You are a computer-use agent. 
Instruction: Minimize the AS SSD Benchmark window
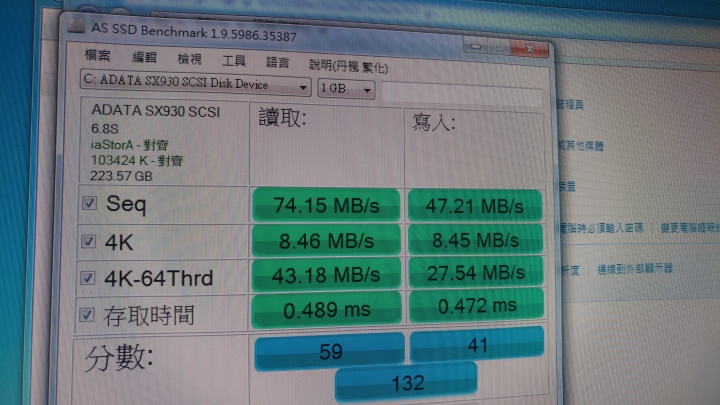[476, 47]
